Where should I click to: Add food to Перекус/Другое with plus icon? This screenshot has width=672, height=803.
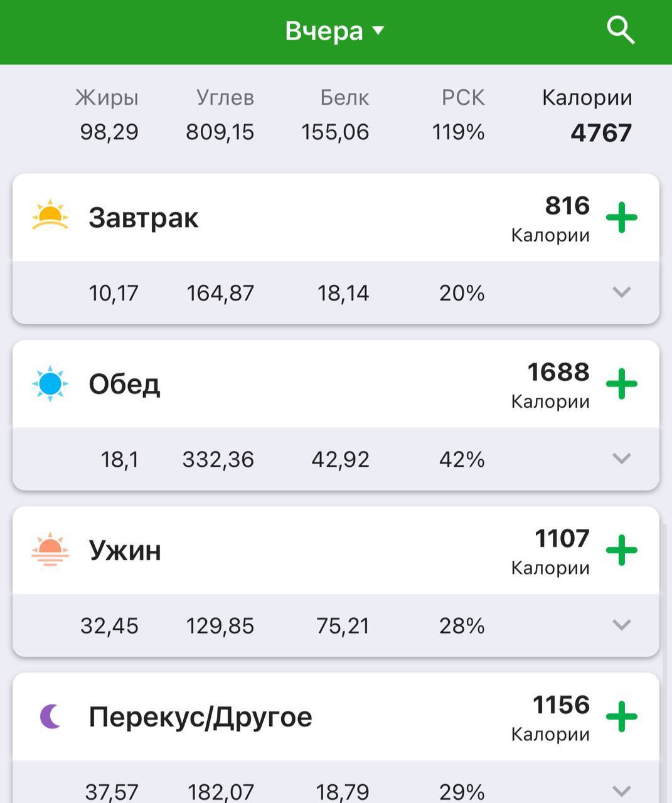(621, 716)
